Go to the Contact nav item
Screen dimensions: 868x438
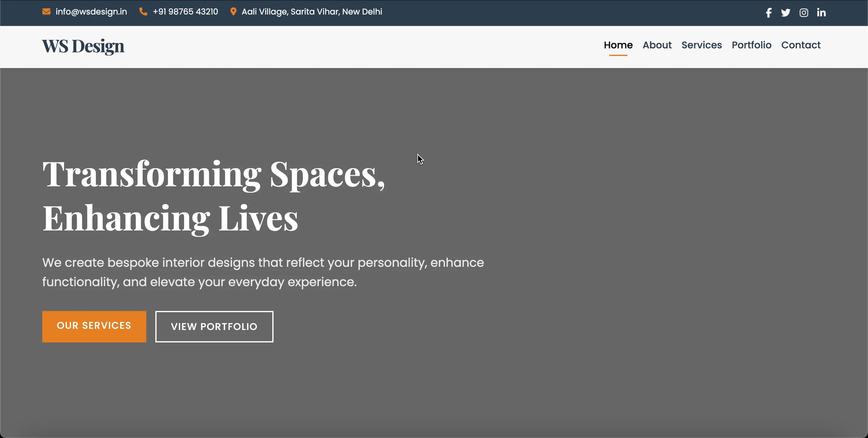[x=801, y=45]
